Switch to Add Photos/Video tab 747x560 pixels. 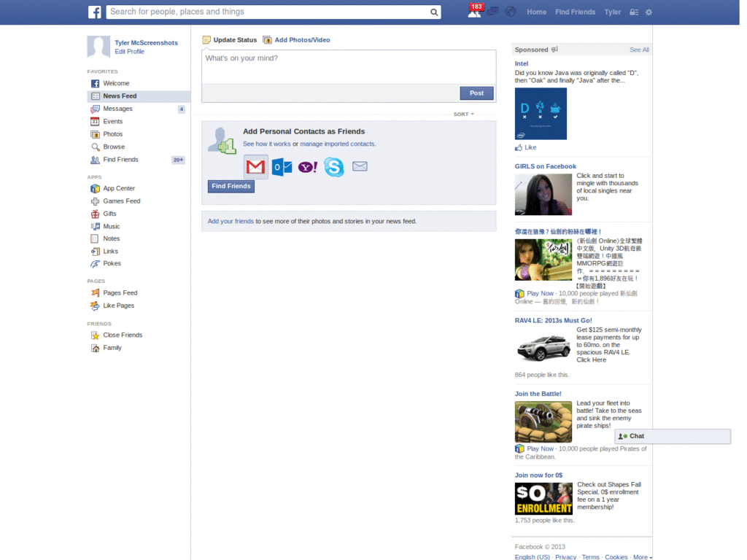[x=297, y=40]
